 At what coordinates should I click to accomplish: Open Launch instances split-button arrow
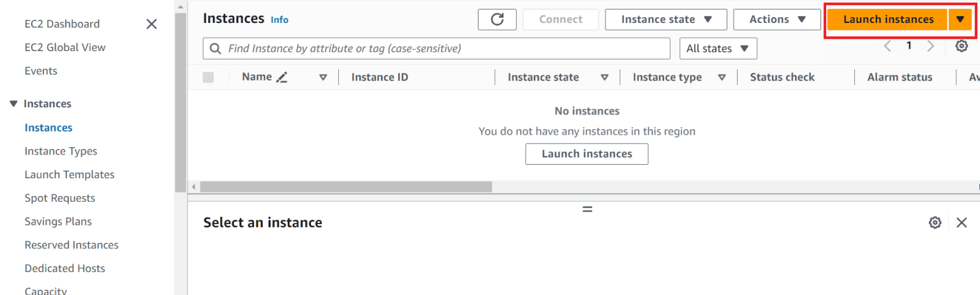click(x=960, y=19)
